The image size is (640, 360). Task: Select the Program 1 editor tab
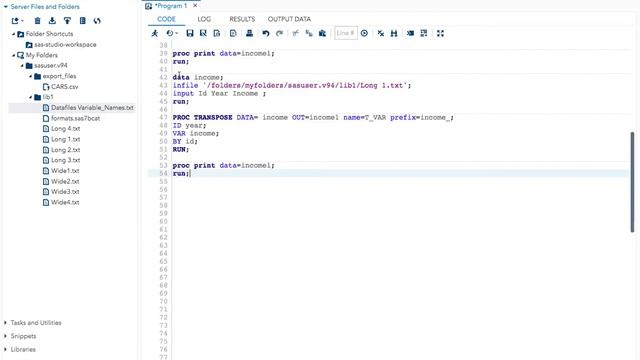point(171,6)
